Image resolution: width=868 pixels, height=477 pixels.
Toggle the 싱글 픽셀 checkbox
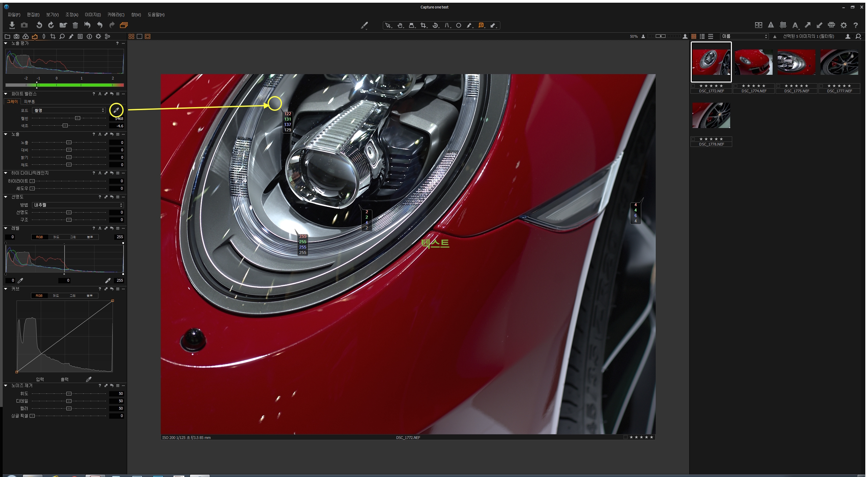pos(32,416)
